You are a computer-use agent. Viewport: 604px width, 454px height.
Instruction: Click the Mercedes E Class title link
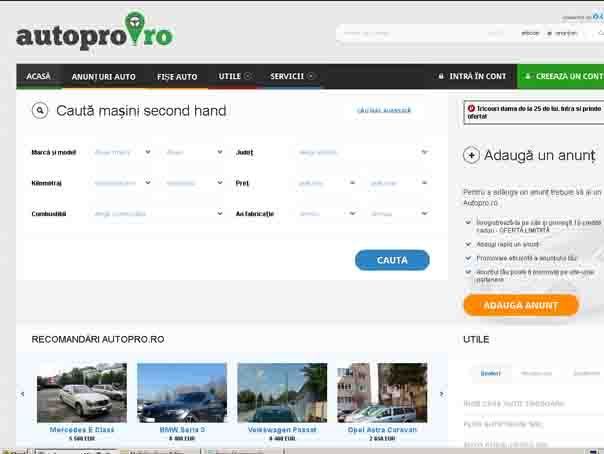[x=82, y=430]
